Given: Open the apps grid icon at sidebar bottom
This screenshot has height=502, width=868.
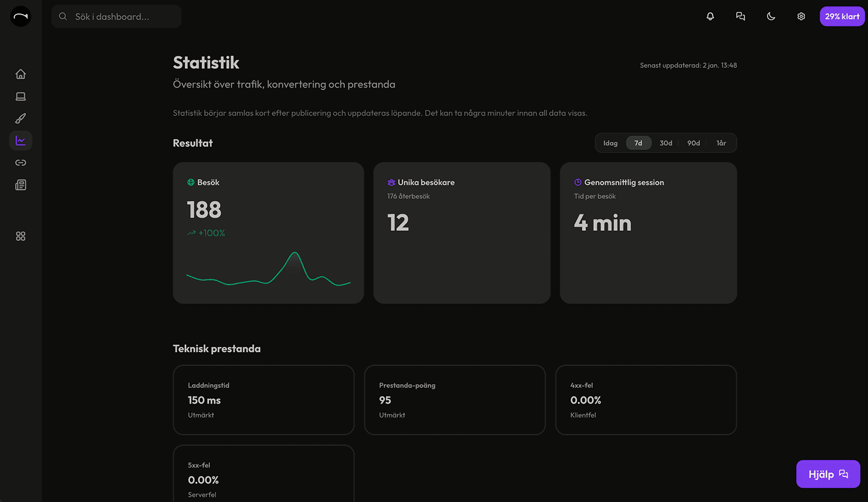Looking at the screenshot, I should [x=20, y=236].
